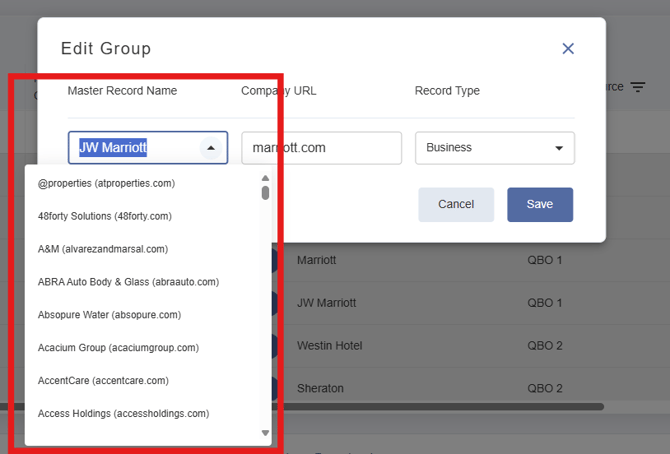The image size is (670, 454).
Task: Select A&M (alvarezandmarsal.com) option
Action: pyautogui.click(x=103, y=249)
